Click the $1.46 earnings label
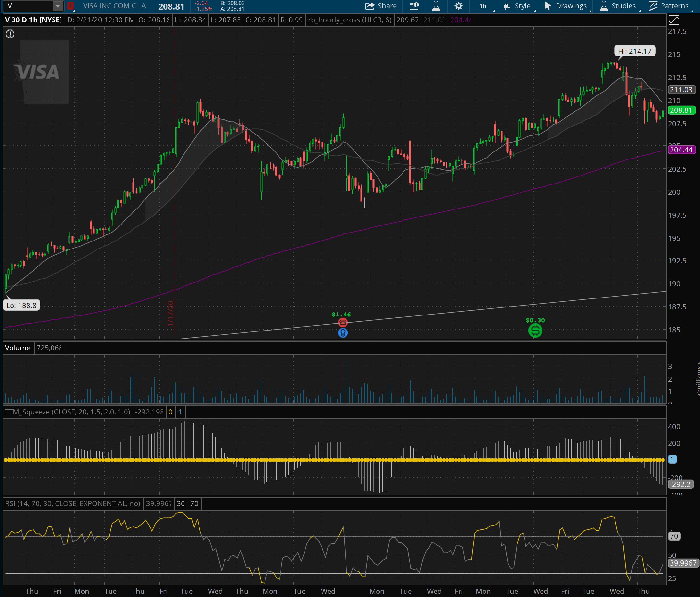This screenshot has width=700, height=597. point(341,315)
